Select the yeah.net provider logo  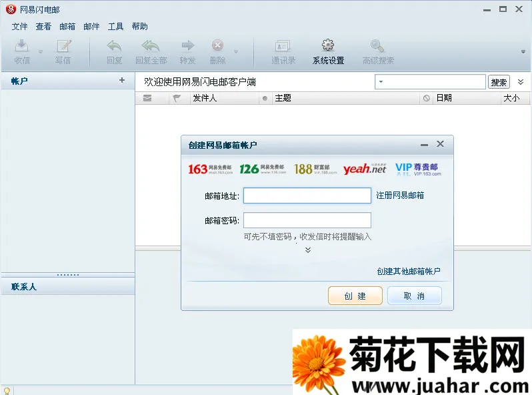(x=365, y=169)
